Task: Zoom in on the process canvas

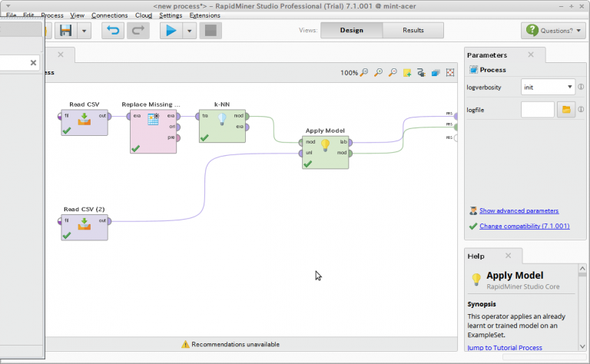Action: [378, 73]
